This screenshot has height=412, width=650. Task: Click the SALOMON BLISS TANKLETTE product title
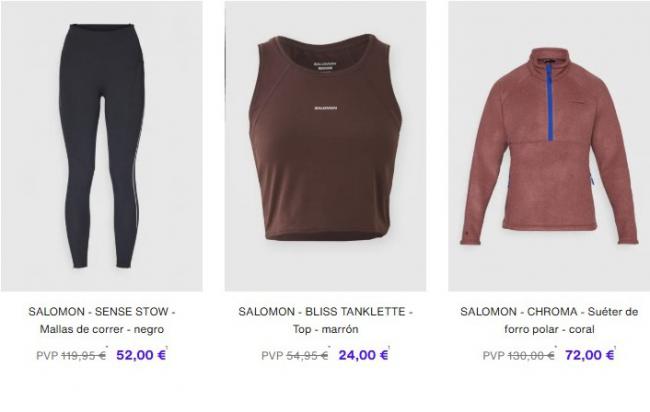(x=325, y=320)
